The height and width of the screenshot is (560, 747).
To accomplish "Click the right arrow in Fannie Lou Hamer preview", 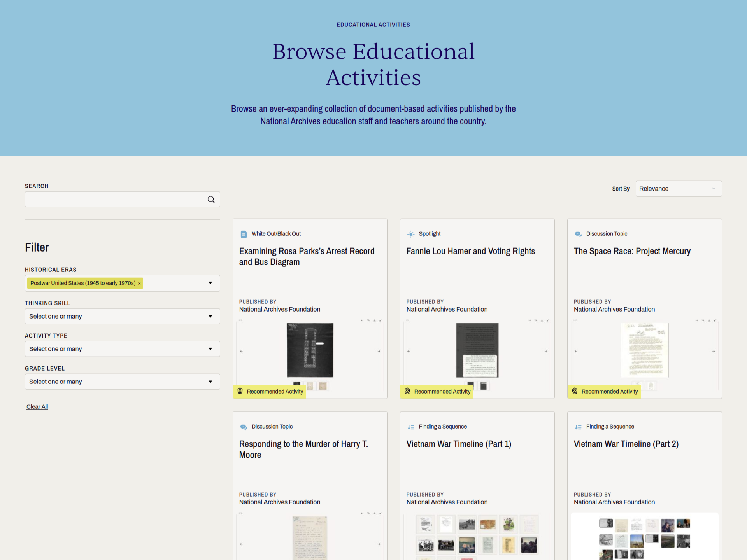I will pyautogui.click(x=546, y=351).
